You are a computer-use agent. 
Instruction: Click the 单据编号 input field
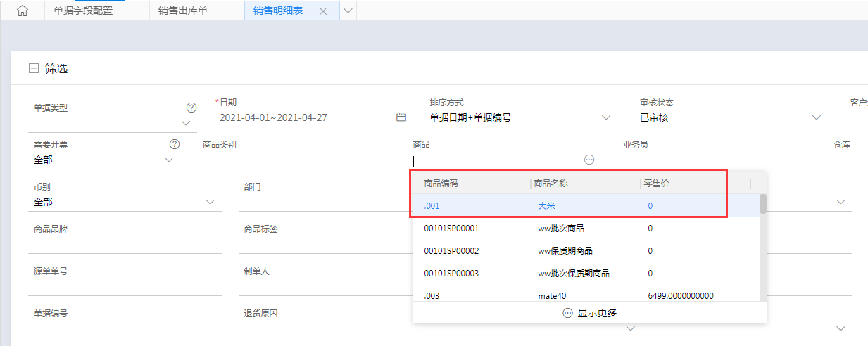125,328
